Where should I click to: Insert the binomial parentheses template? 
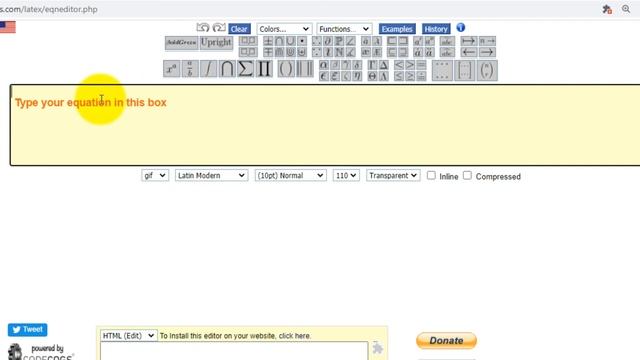[487, 70]
